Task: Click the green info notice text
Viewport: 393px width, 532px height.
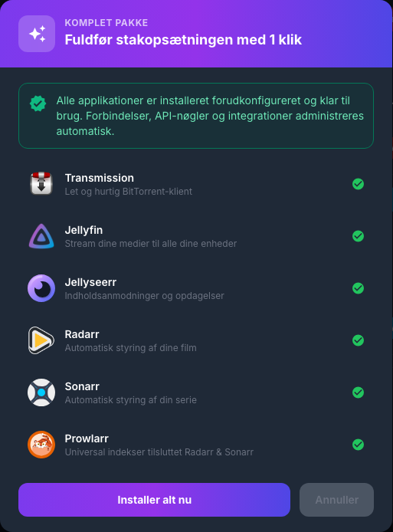Action: point(210,116)
